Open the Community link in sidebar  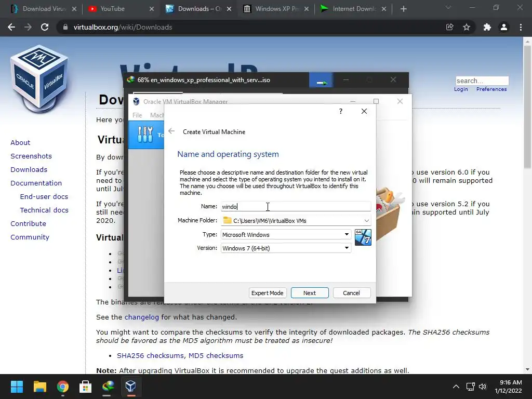point(30,237)
